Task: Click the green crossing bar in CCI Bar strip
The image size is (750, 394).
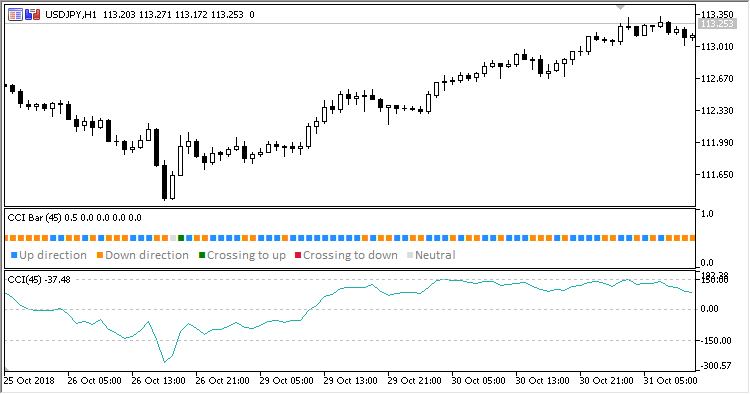Action: click(181, 238)
